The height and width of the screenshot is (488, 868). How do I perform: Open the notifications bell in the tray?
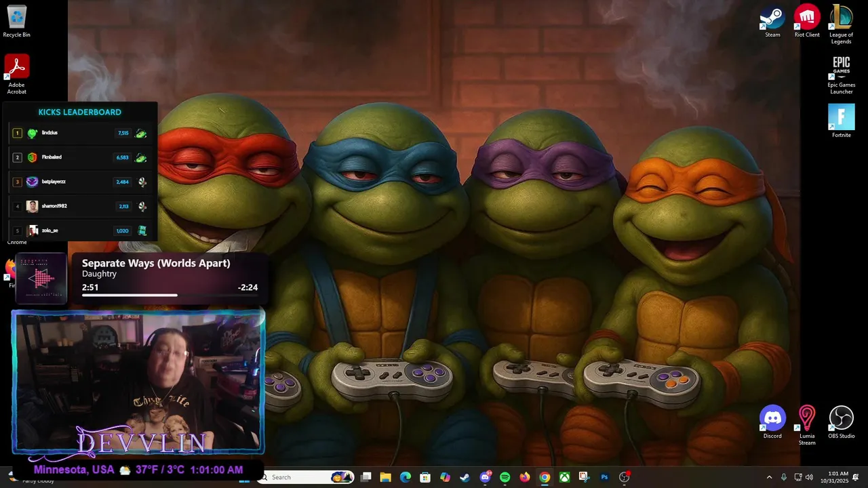[x=856, y=477]
